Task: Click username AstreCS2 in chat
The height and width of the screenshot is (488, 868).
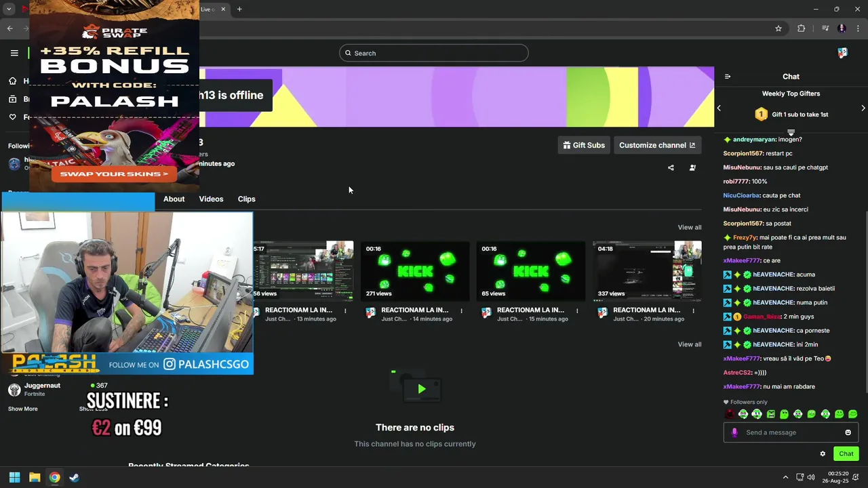Action: coord(737,373)
